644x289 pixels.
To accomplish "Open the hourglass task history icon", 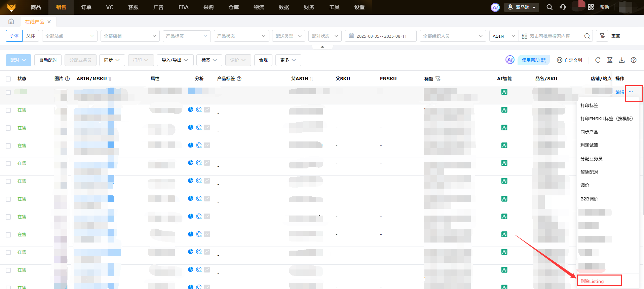I will coord(610,60).
